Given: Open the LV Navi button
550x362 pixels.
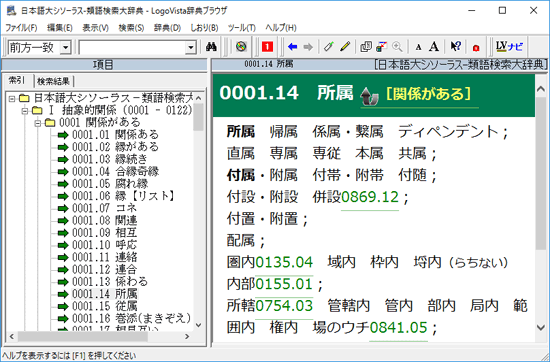Looking at the screenshot, I should click(x=509, y=47).
